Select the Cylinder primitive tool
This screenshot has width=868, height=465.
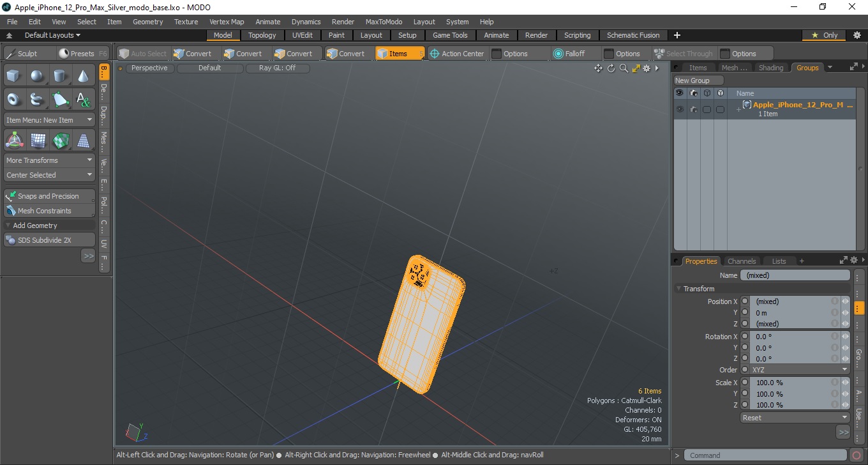[60, 77]
